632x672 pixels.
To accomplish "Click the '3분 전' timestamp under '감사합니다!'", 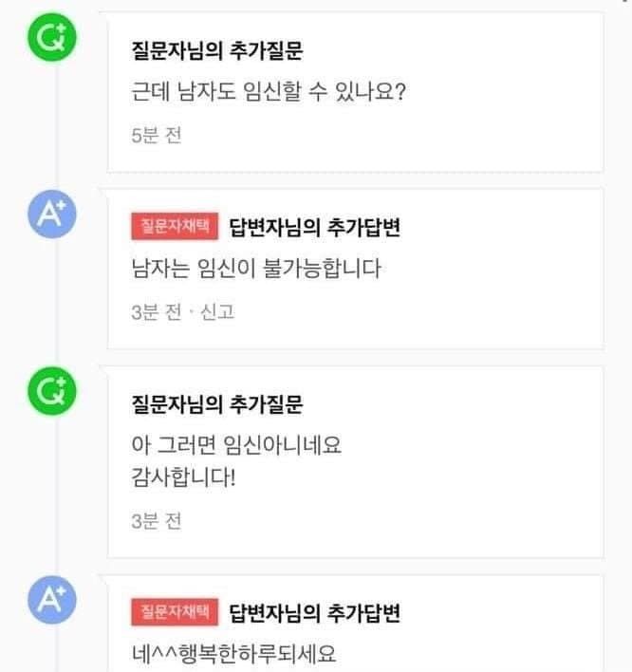I will coord(156,520).
